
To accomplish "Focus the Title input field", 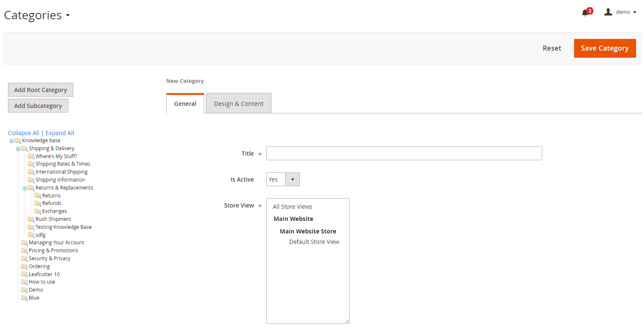I will coord(404,154).
